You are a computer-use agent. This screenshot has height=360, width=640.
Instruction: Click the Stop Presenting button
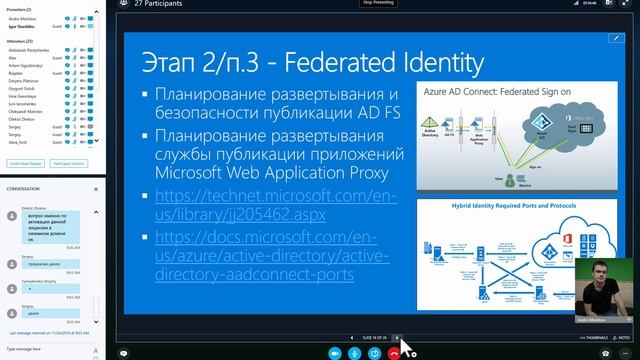(x=378, y=3)
